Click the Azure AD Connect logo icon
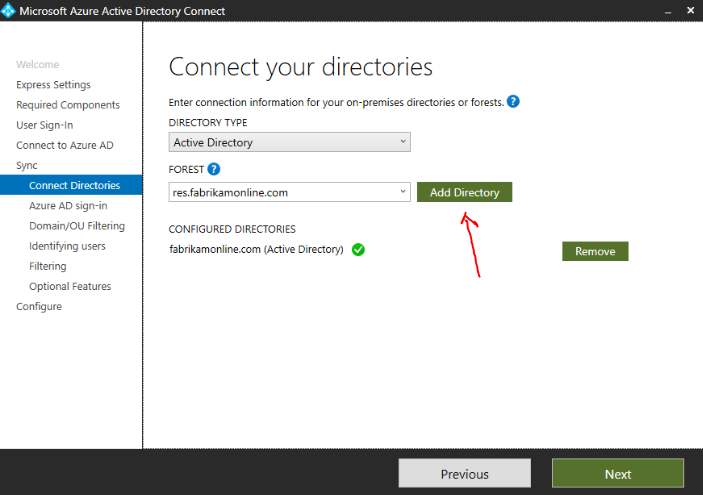Image resolution: width=703 pixels, height=495 pixels. click(x=8, y=11)
